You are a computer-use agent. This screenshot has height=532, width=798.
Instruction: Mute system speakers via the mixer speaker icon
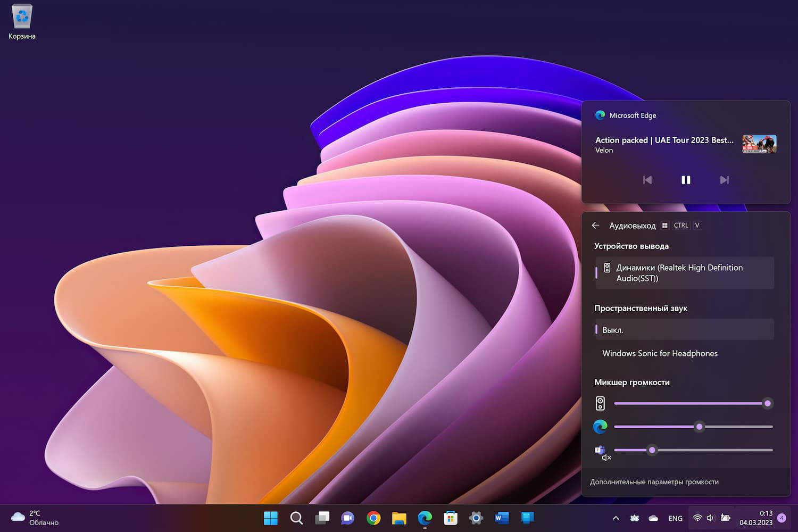coord(600,403)
